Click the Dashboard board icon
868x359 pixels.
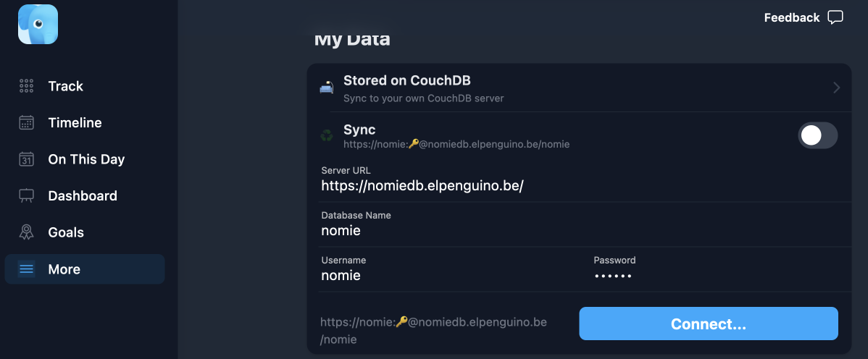pyautogui.click(x=26, y=196)
